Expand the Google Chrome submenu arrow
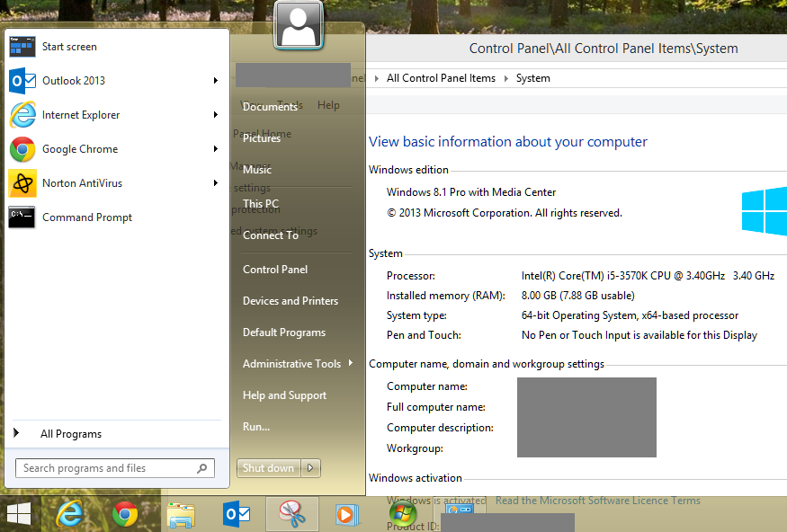The image size is (787, 532). pos(215,149)
